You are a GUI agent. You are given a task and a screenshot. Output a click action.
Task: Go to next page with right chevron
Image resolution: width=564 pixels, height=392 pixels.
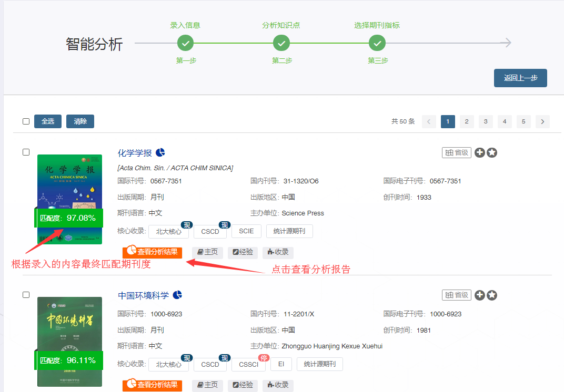click(x=542, y=122)
